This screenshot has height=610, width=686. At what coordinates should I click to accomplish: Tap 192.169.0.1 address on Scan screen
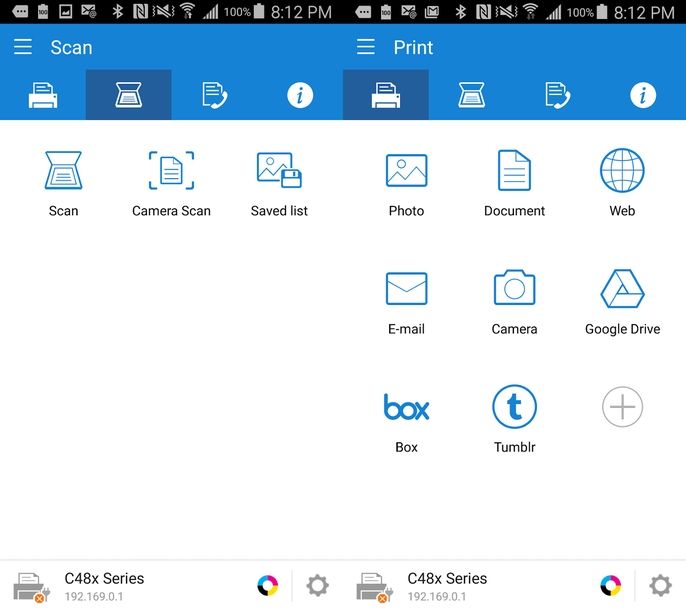(94, 596)
